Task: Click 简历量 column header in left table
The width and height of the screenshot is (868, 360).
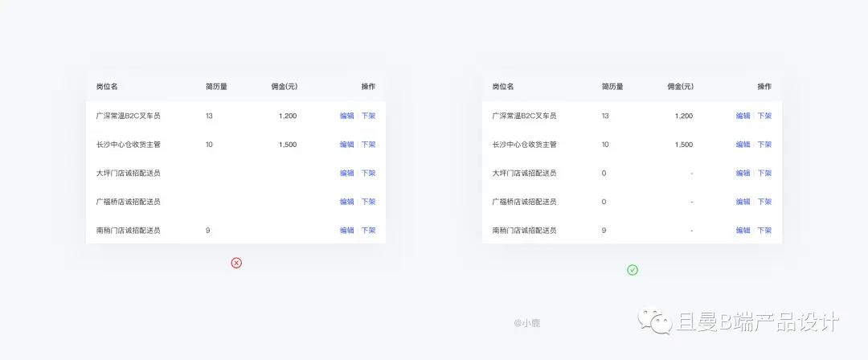Action: [x=216, y=87]
